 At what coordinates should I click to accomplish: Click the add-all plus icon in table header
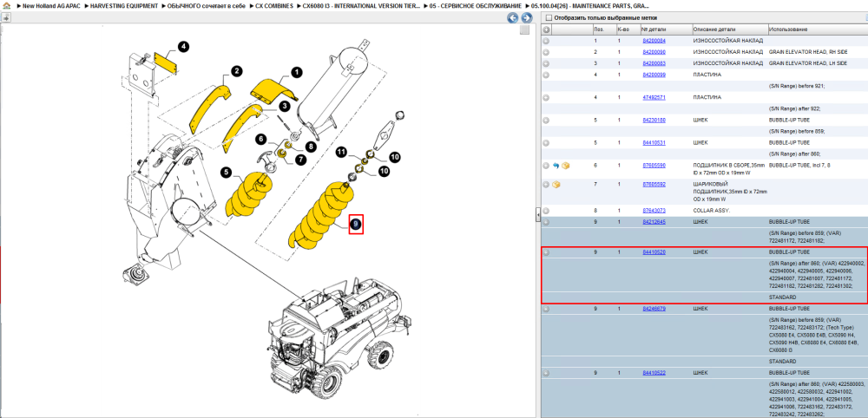(546, 29)
